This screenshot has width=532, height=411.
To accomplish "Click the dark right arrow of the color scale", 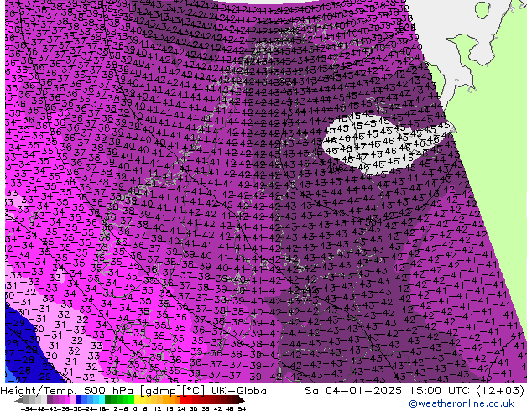I will 242,400.
